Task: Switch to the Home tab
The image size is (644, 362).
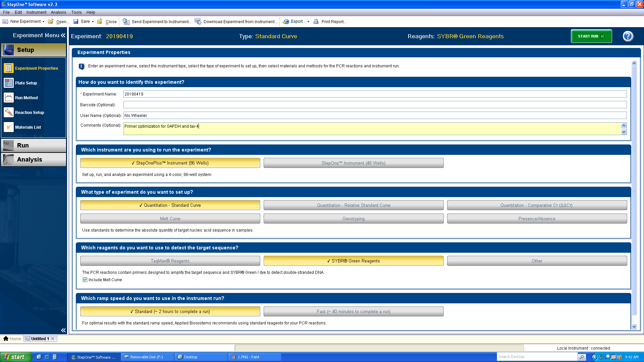Action: pyautogui.click(x=12, y=339)
